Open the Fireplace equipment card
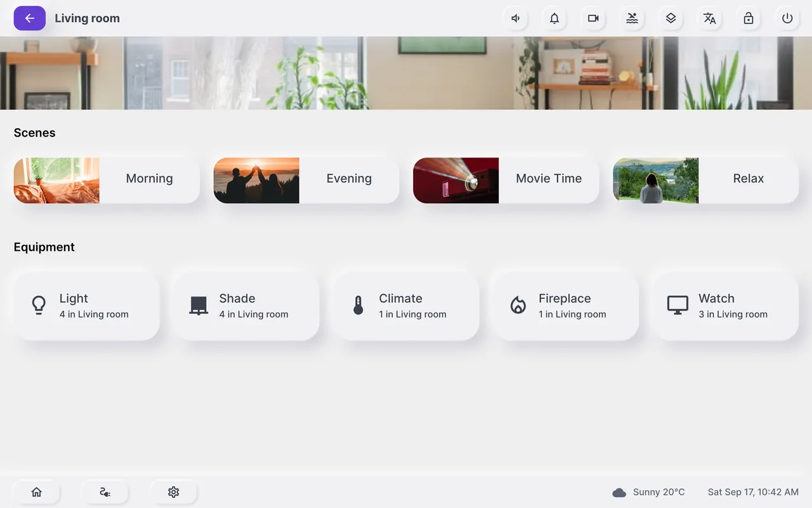 coord(564,305)
